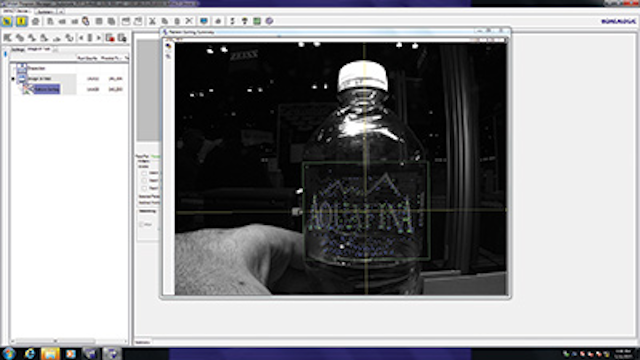Click the purple globe icon in toolbar
This screenshot has width=640, height=360.
point(269,21)
